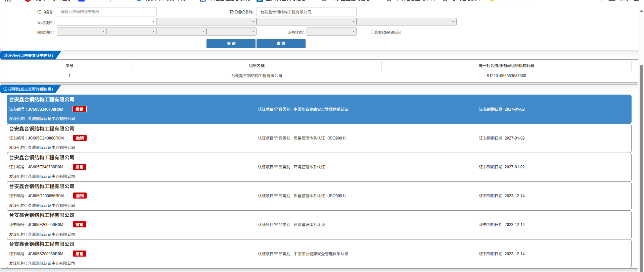Open the 证书状态 dropdown
The height and width of the screenshot is (272, 644).
[331, 32]
